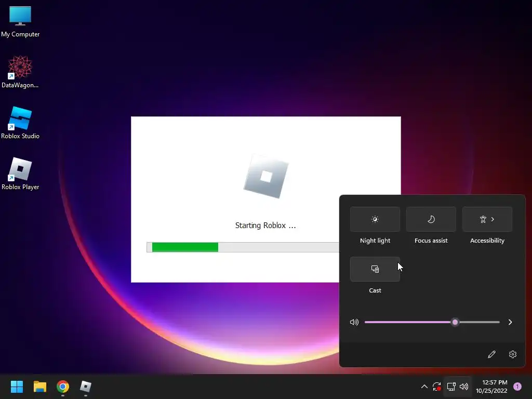Toggle the Focus assist quick setting
Image resolution: width=532 pixels, height=399 pixels.
[431, 219]
